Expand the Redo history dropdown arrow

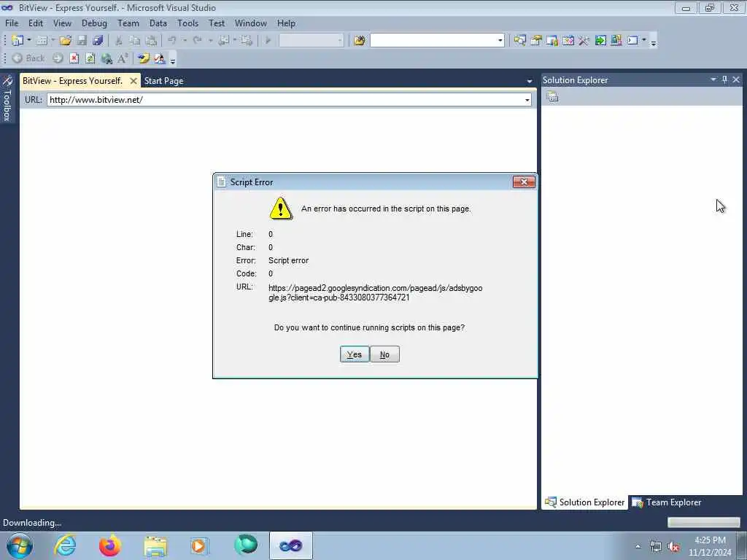pos(209,41)
